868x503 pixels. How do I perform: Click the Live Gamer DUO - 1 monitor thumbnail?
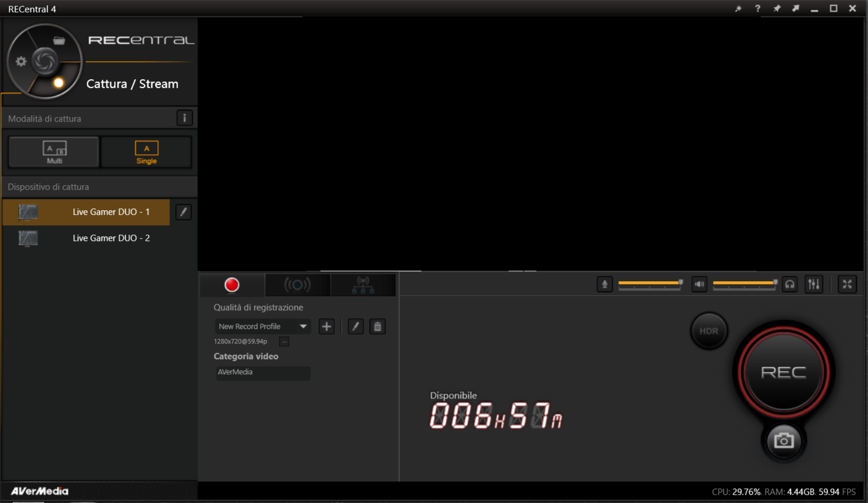coord(28,212)
